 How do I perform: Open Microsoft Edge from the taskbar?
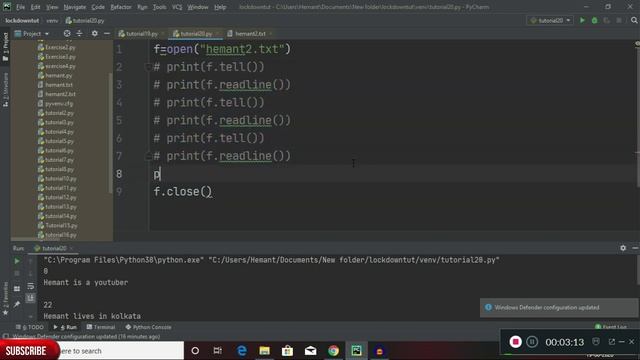pyautogui.click(x=242, y=351)
